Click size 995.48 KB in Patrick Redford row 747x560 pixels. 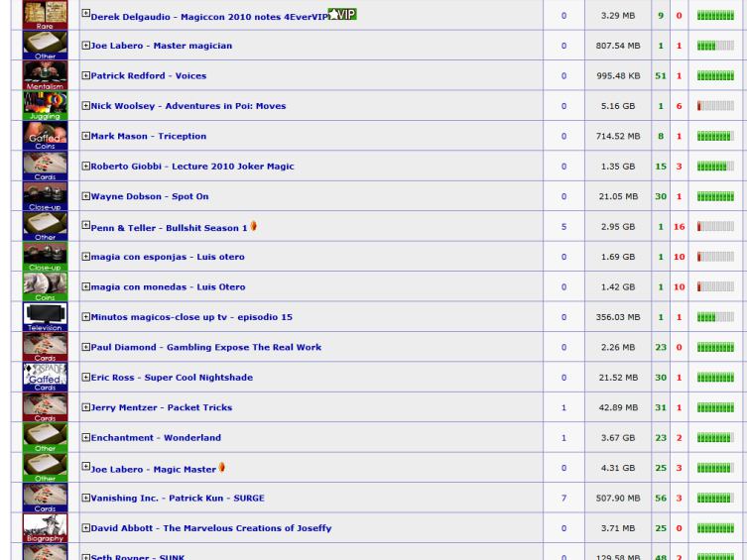point(618,75)
